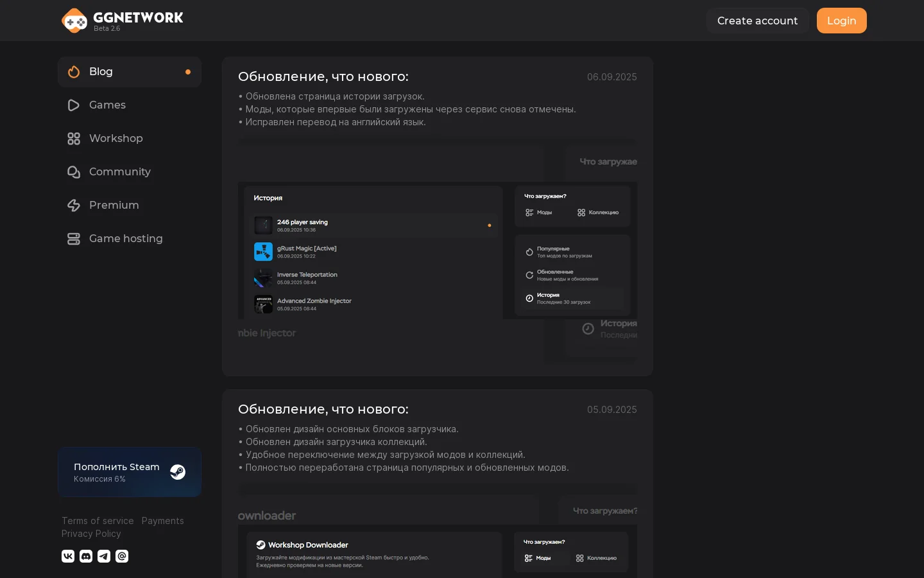Click the GGNetwork gamepad logo icon

(x=74, y=21)
